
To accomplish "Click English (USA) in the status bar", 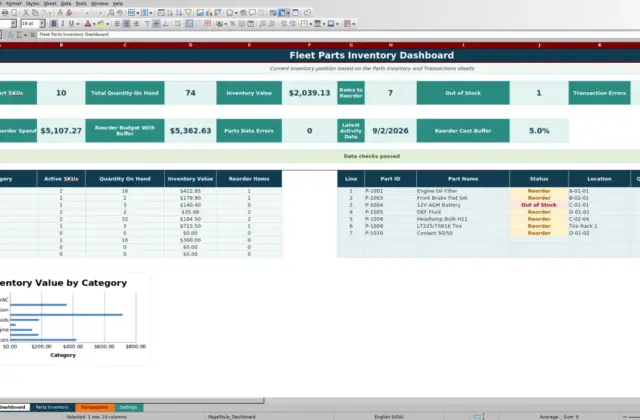I will 389,417.
